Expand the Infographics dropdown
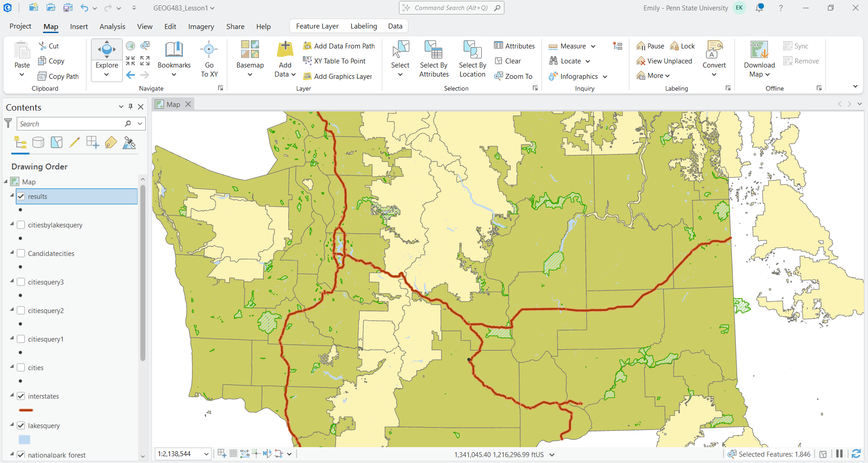Screen dimensions: 868x463 605,77
